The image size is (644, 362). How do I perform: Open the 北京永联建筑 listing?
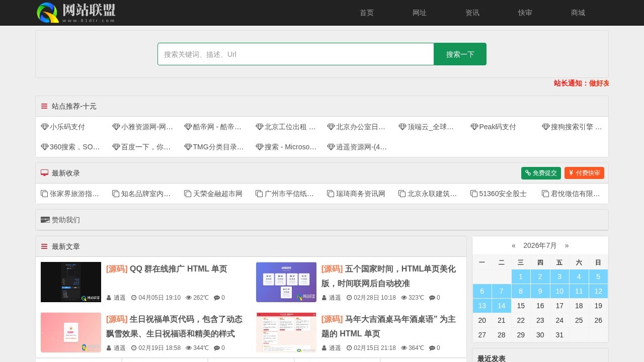tap(428, 194)
